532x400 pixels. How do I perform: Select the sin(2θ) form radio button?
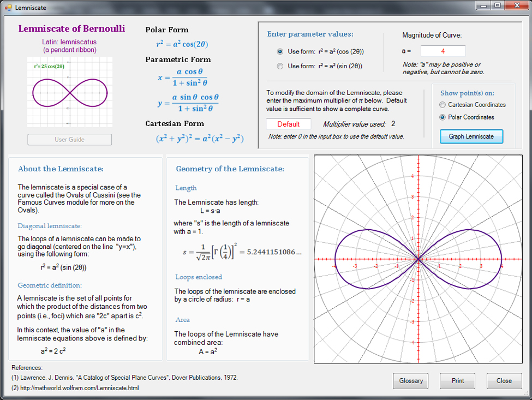[x=280, y=66]
